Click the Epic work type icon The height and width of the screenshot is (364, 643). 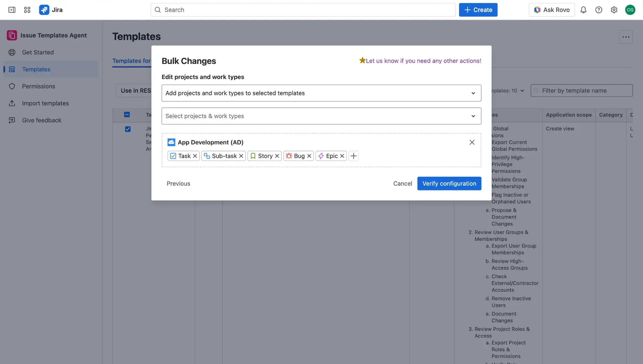[x=321, y=156]
